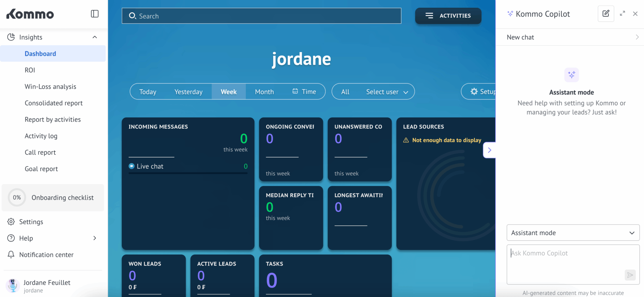Collapse the Insights section chevron
The height and width of the screenshot is (297, 644).
pyautogui.click(x=95, y=37)
